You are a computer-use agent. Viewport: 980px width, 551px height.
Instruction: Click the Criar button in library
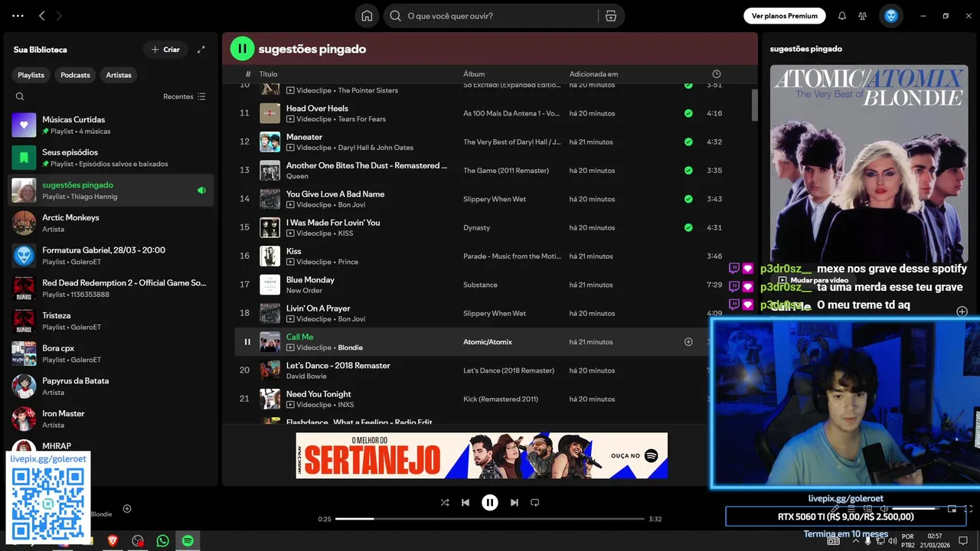pyautogui.click(x=165, y=49)
